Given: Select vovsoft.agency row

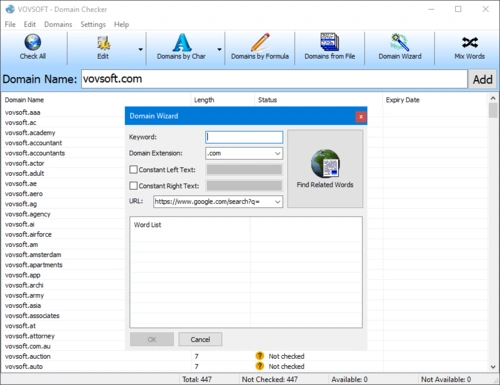Looking at the screenshot, I should (x=28, y=214).
